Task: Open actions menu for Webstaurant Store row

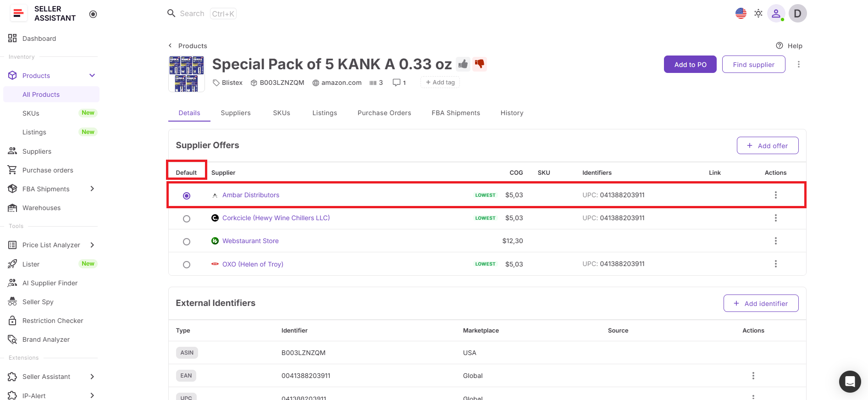Action: [776, 241]
